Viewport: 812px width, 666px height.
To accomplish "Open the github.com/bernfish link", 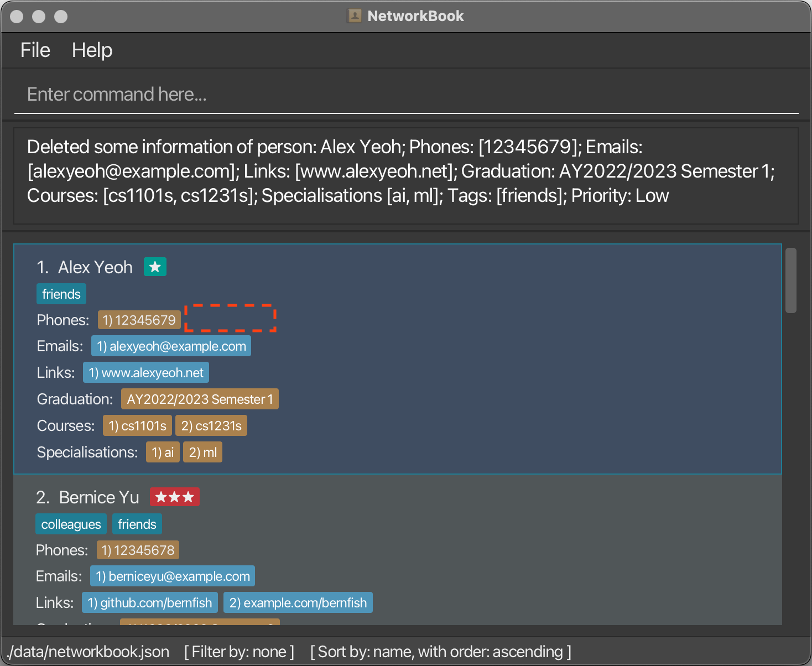I will [x=150, y=603].
